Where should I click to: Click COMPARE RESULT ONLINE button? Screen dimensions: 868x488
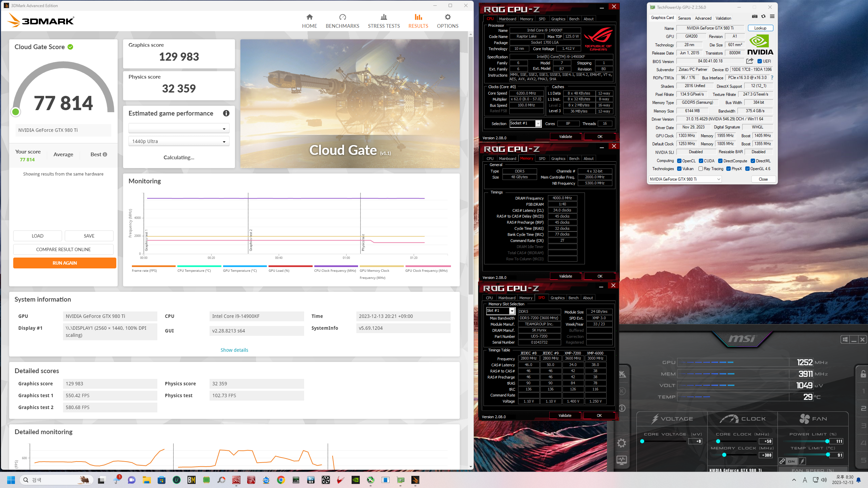coord(63,249)
